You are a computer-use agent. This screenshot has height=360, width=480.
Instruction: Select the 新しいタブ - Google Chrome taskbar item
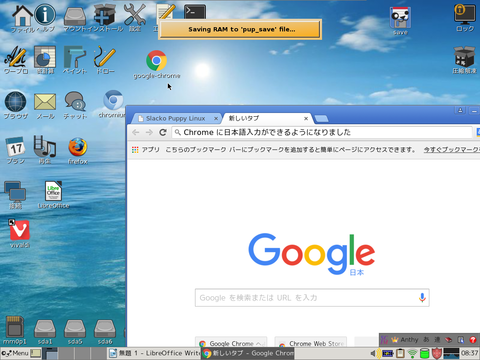(248, 353)
